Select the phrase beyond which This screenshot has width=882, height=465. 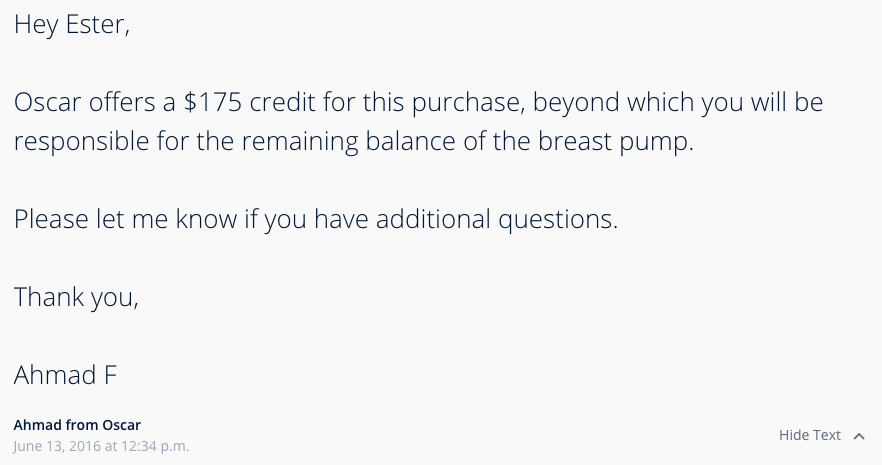(613, 103)
